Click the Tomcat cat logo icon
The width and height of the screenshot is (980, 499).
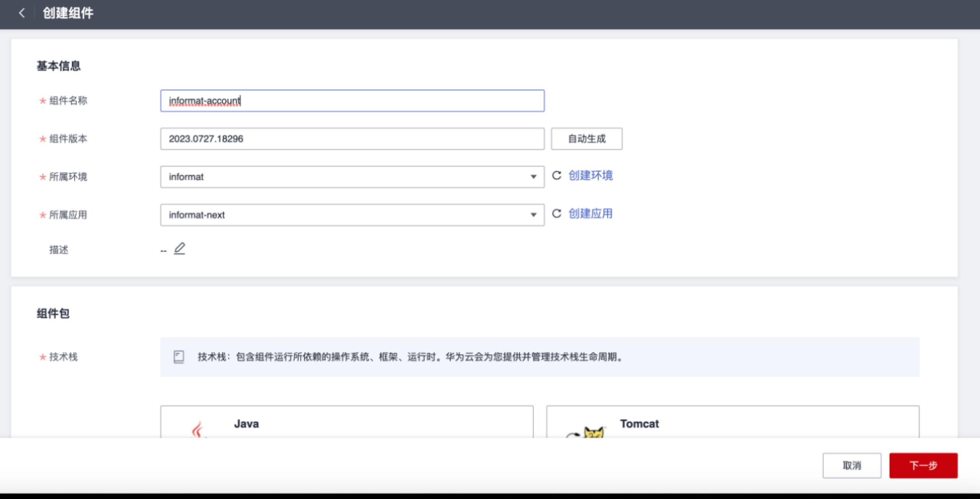coord(593,432)
